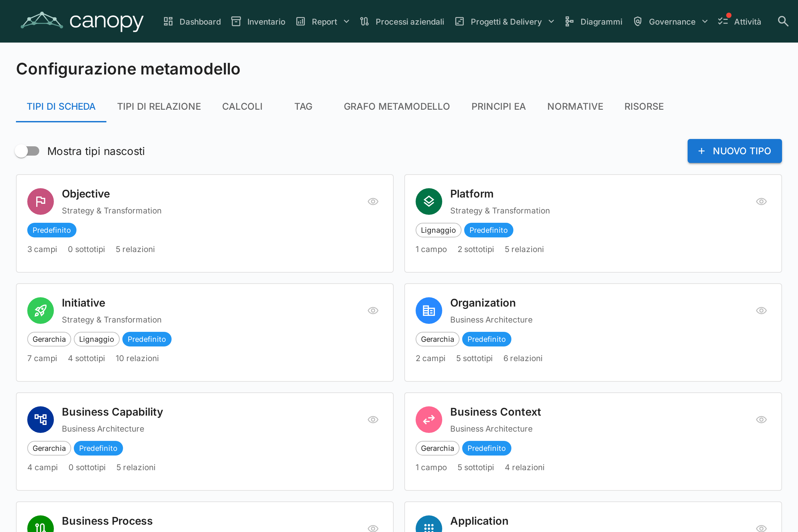Click '5 sottotipi' on Organization card
The height and width of the screenshot is (532, 798).
(474, 358)
